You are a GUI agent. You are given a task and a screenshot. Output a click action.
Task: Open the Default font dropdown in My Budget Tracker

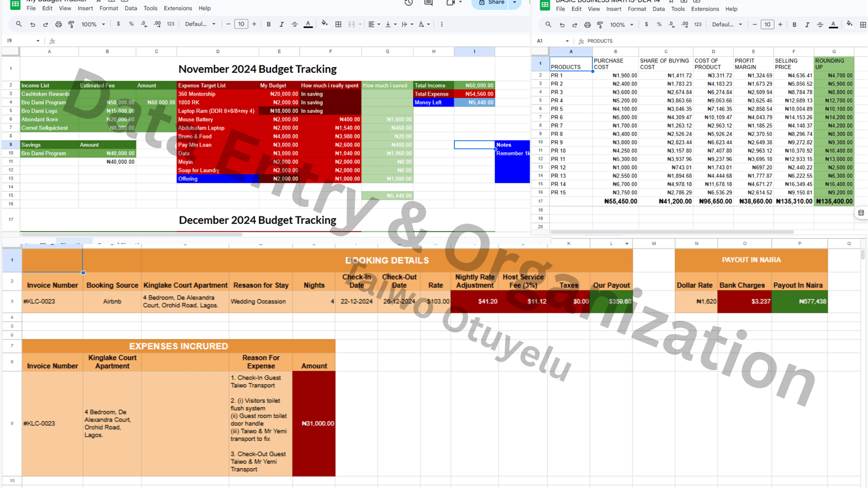pos(200,24)
